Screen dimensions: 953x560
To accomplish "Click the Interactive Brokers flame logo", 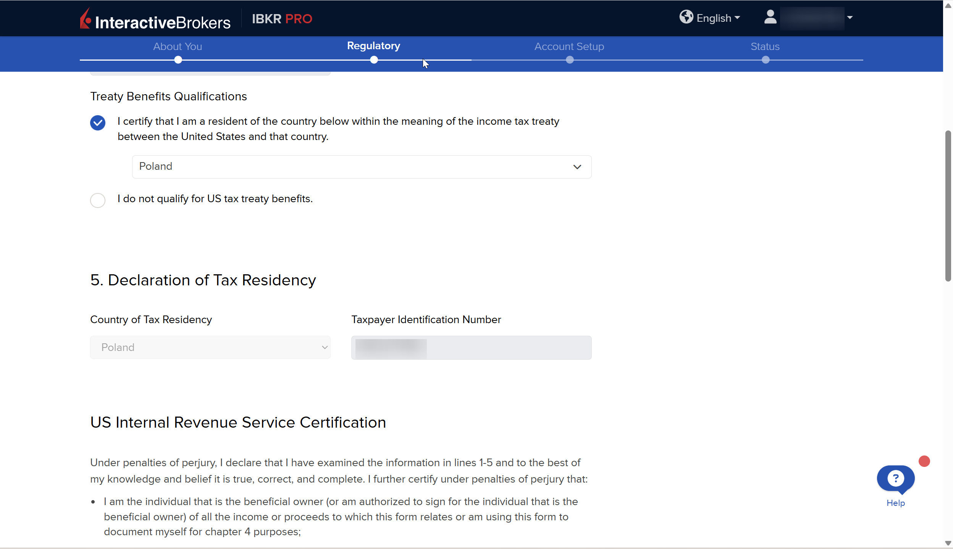I will coord(86,19).
